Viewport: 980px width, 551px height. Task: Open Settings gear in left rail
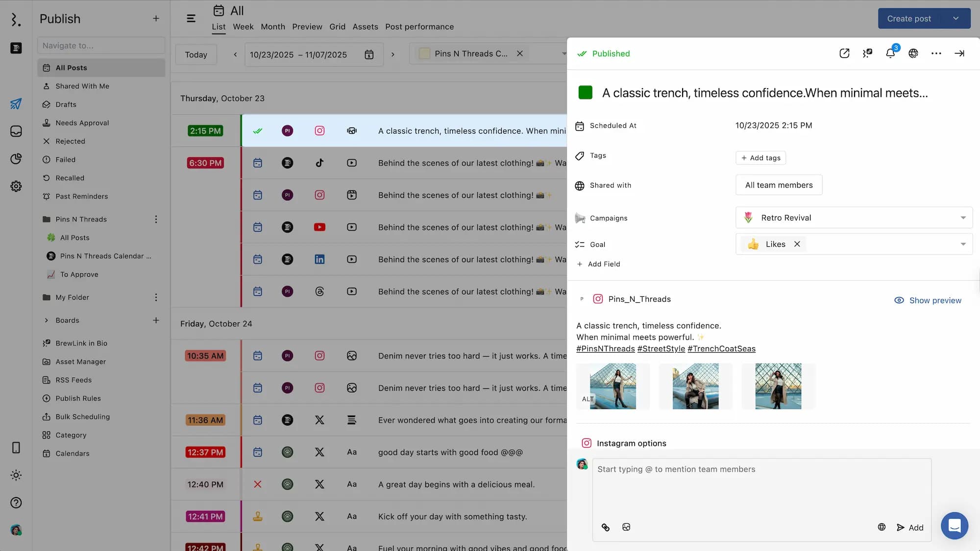[x=16, y=186]
